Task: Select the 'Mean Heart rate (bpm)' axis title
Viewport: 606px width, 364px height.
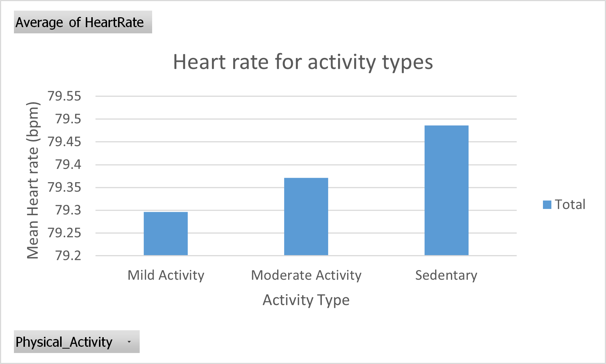Action: 33,180
